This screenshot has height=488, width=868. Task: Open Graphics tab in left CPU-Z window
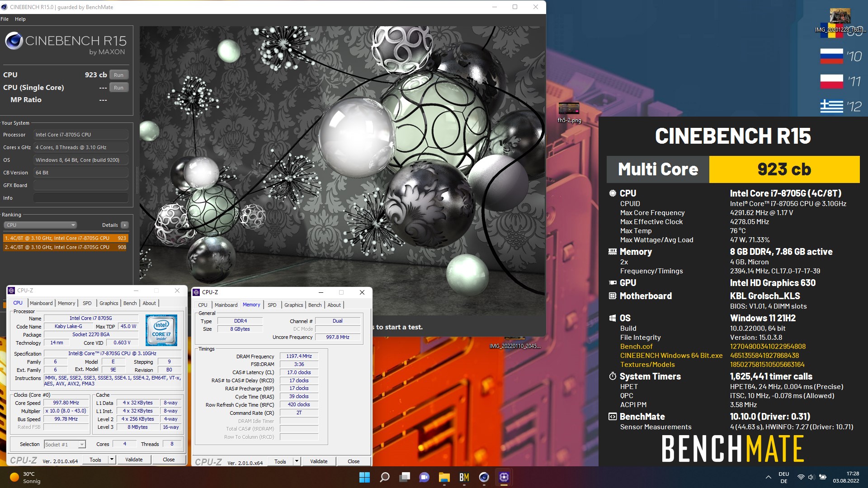point(109,303)
